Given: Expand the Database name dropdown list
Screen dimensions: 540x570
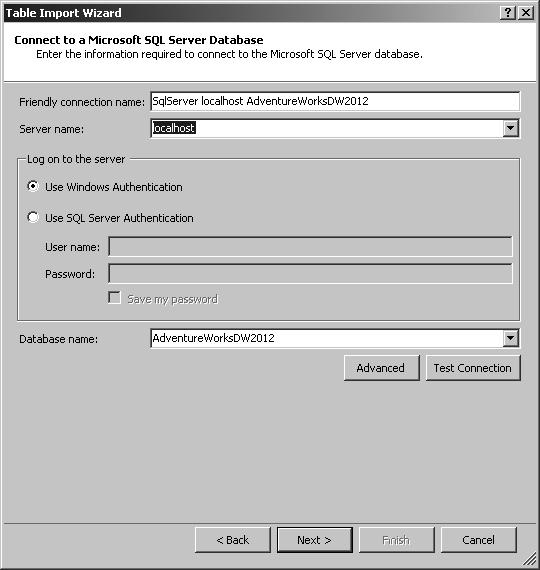Looking at the screenshot, I should 511,338.
